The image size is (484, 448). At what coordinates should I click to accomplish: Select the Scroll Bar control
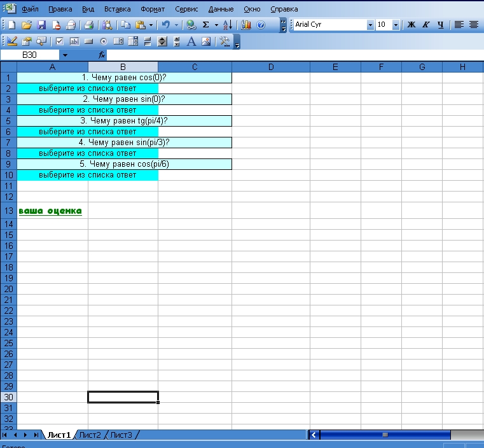177,41
